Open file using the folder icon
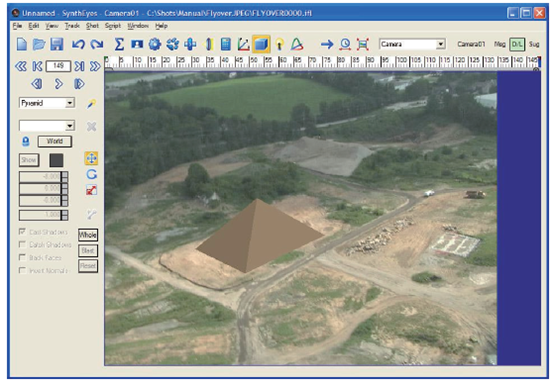The width and height of the screenshot is (554, 383). pos(39,45)
